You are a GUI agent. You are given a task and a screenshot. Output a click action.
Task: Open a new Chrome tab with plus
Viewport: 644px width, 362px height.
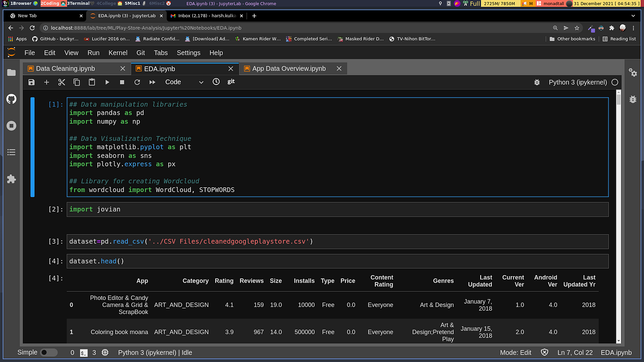254,16
